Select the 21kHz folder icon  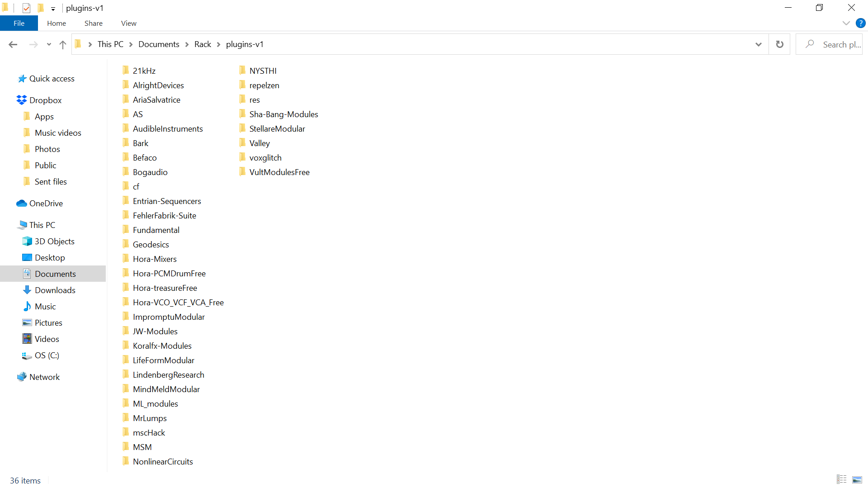pyautogui.click(x=126, y=70)
